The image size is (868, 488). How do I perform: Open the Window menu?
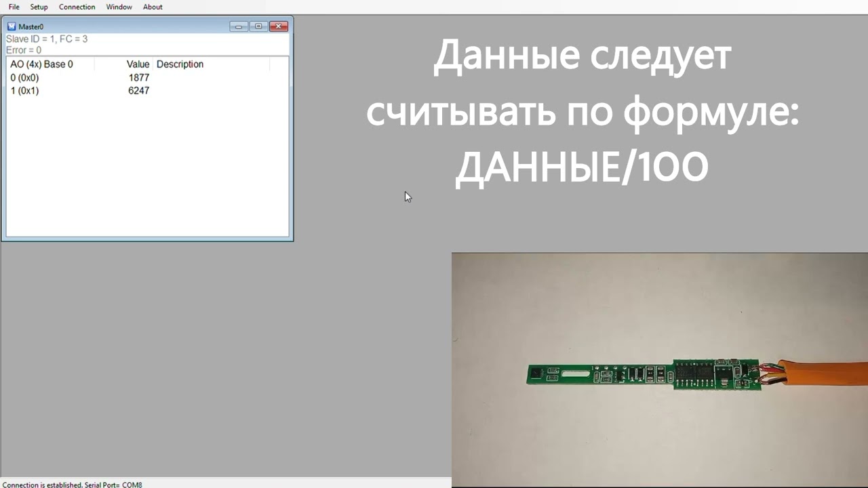[x=119, y=7]
